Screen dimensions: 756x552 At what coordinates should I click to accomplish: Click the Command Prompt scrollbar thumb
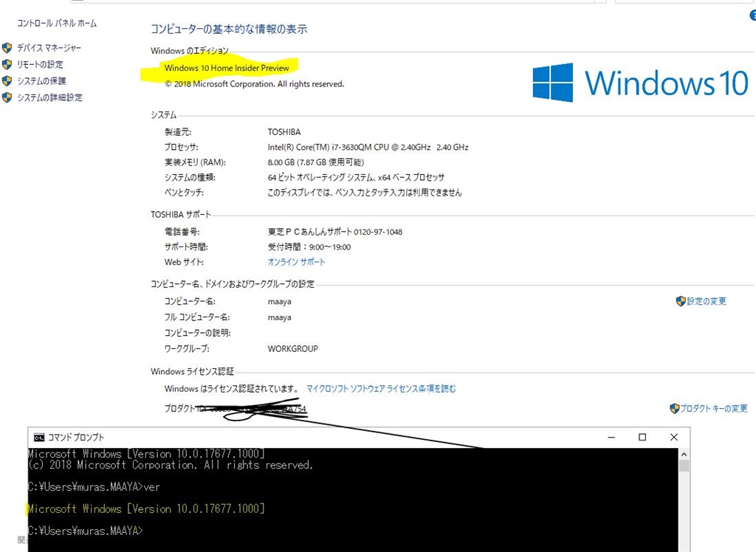coord(684,466)
